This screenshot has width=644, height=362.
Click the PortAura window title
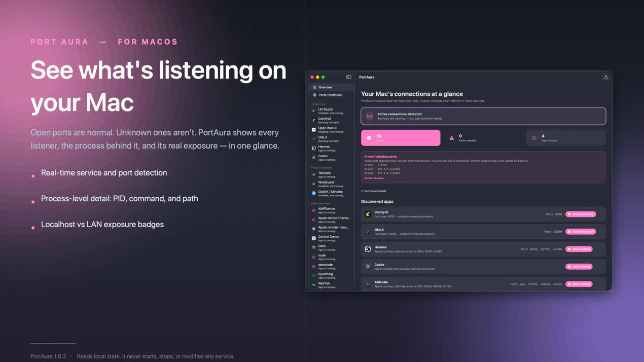[367, 77]
